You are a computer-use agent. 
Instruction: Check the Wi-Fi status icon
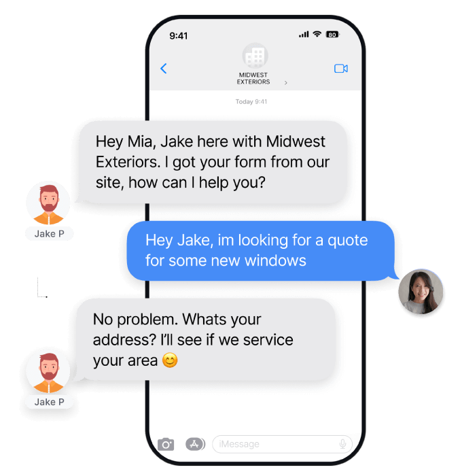[317, 34]
